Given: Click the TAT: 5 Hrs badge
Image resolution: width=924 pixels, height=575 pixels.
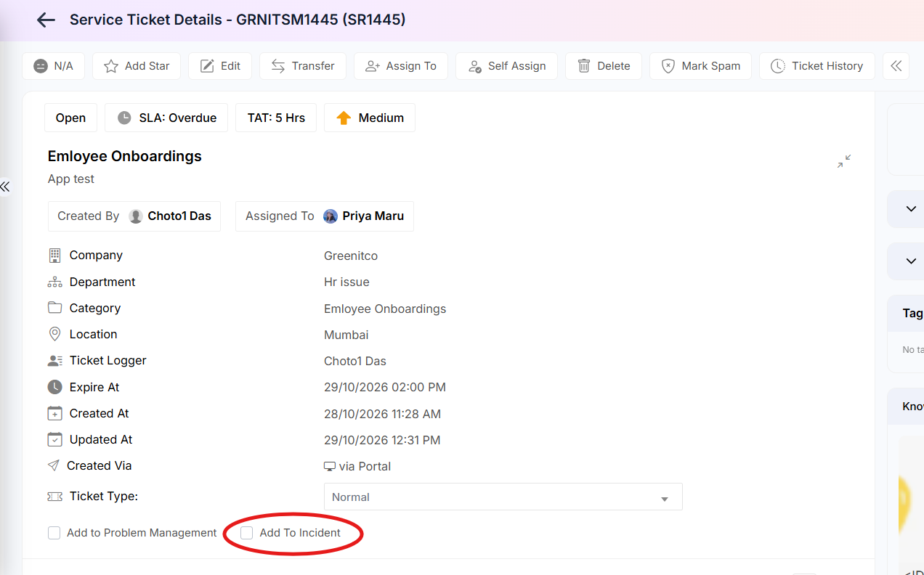Looking at the screenshot, I should (x=276, y=118).
